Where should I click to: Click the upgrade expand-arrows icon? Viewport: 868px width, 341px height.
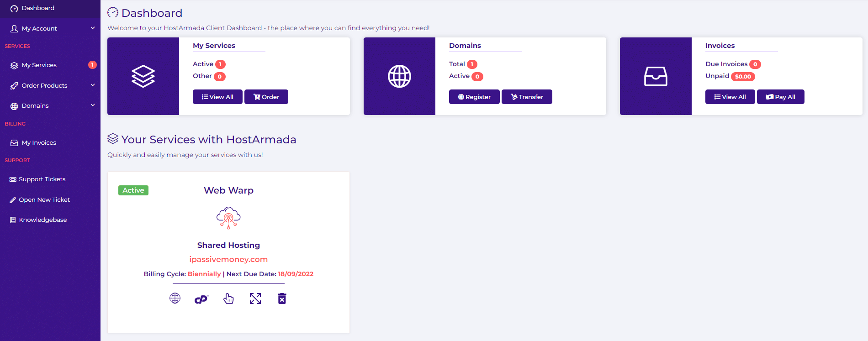click(x=255, y=299)
